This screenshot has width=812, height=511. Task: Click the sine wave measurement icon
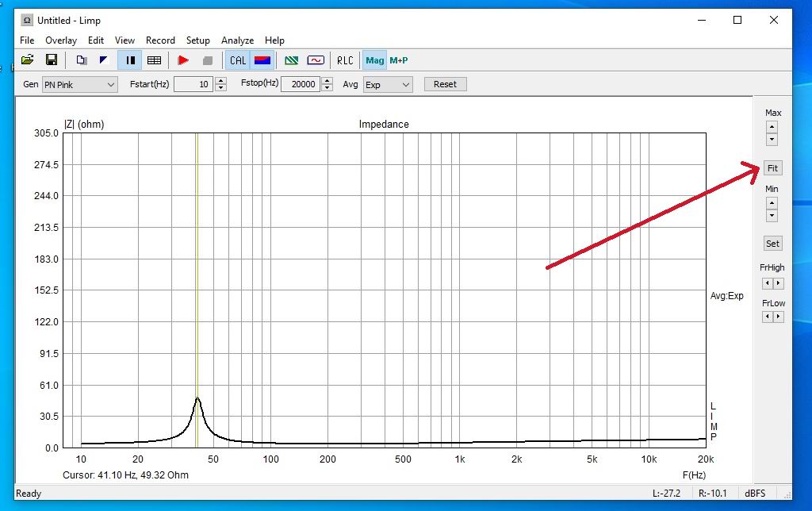pyautogui.click(x=316, y=60)
